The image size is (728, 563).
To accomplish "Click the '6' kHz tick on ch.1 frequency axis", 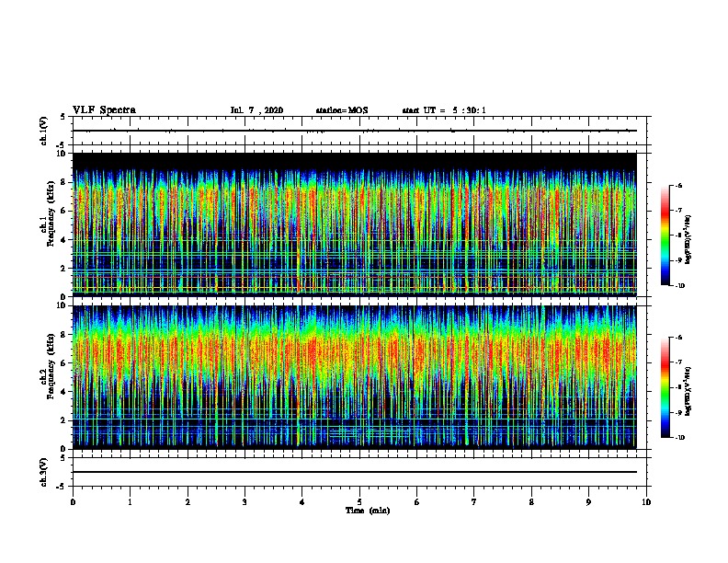I will (63, 212).
